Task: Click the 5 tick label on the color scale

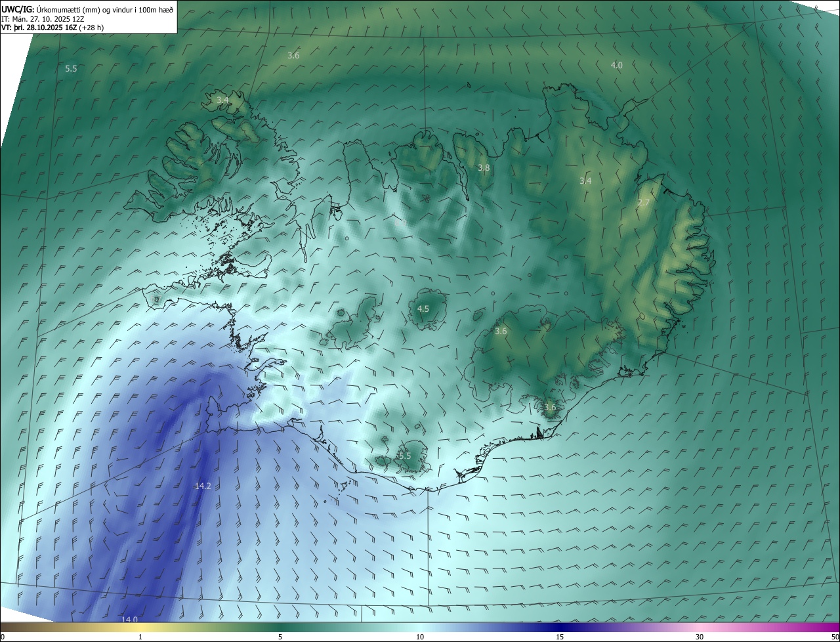Action: coord(280,637)
